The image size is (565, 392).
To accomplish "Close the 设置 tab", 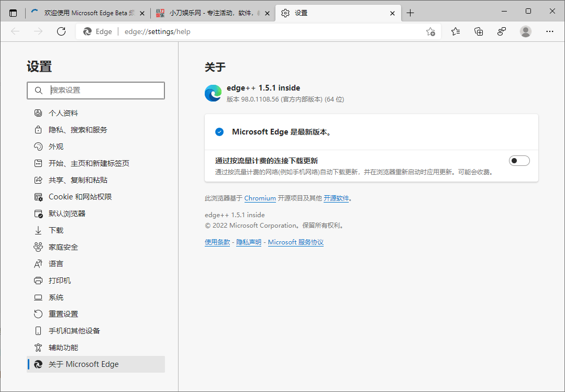I will [392, 13].
